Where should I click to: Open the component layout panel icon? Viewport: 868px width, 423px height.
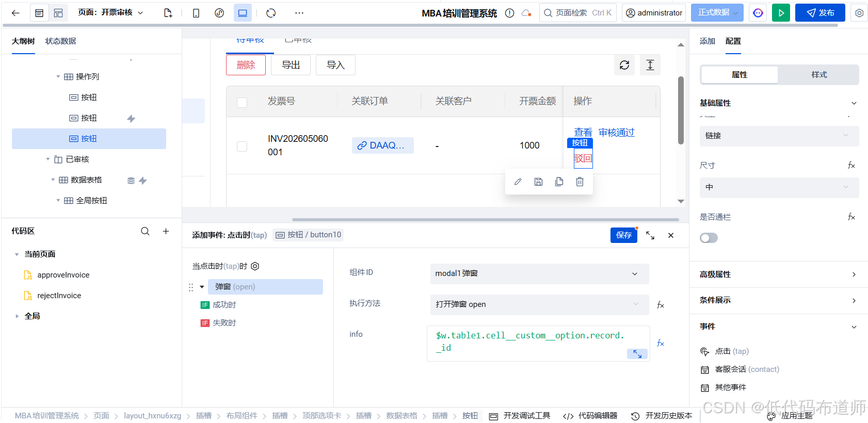point(58,13)
